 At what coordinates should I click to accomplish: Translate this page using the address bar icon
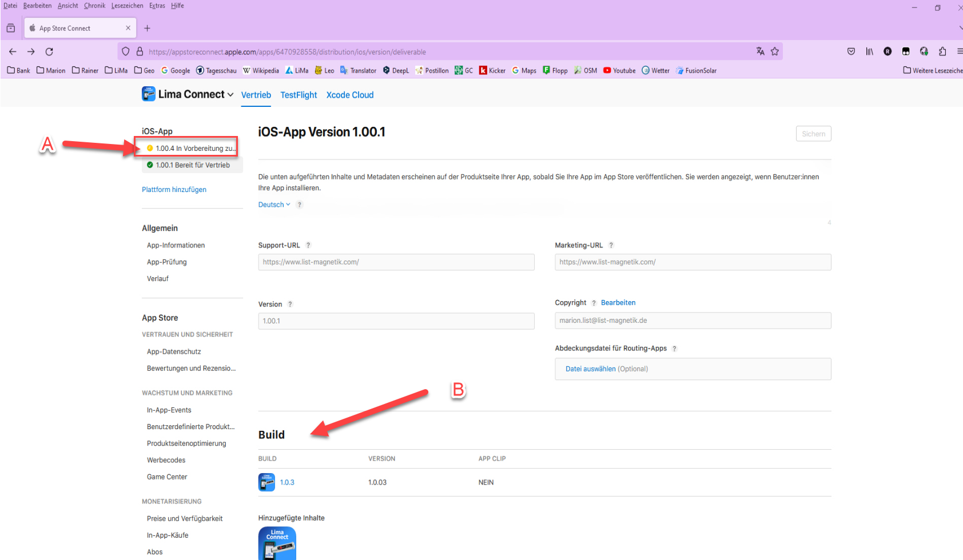click(761, 51)
